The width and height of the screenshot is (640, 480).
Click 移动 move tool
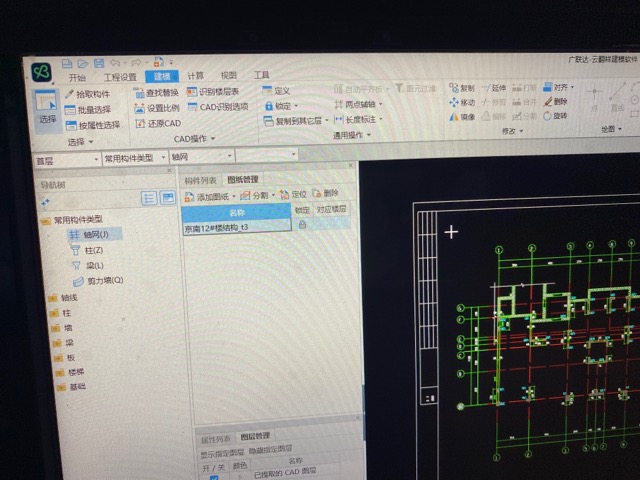[x=462, y=102]
